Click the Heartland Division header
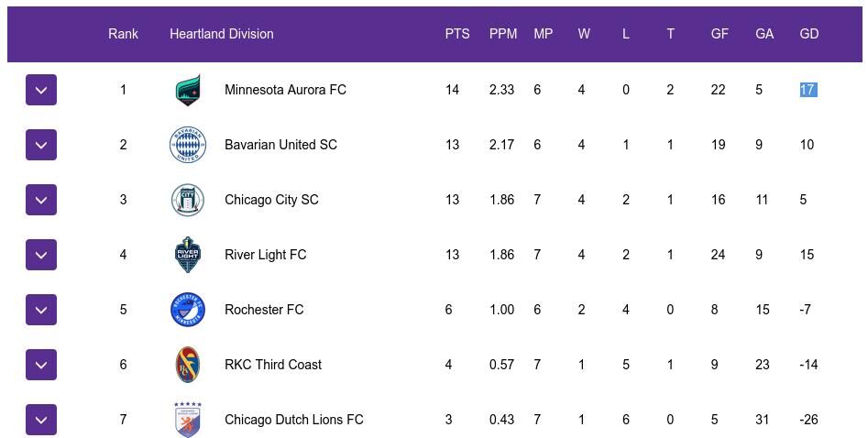The width and height of the screenshot is (868, 438). (x=221, y=34)
